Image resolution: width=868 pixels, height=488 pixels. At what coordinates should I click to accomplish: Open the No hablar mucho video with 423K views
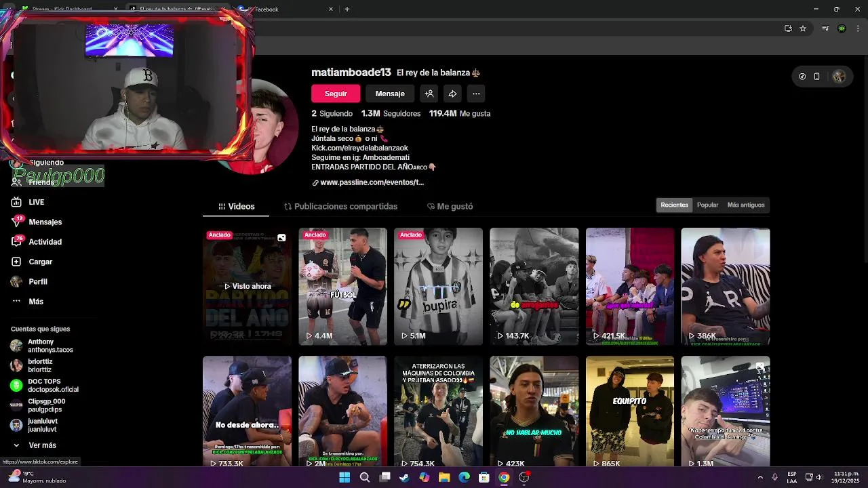pos(534,411)
